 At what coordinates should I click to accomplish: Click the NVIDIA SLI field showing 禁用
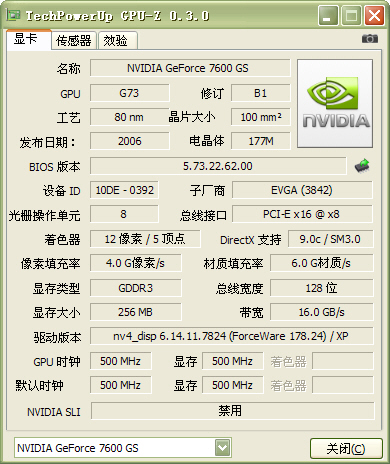coord(232,411)
